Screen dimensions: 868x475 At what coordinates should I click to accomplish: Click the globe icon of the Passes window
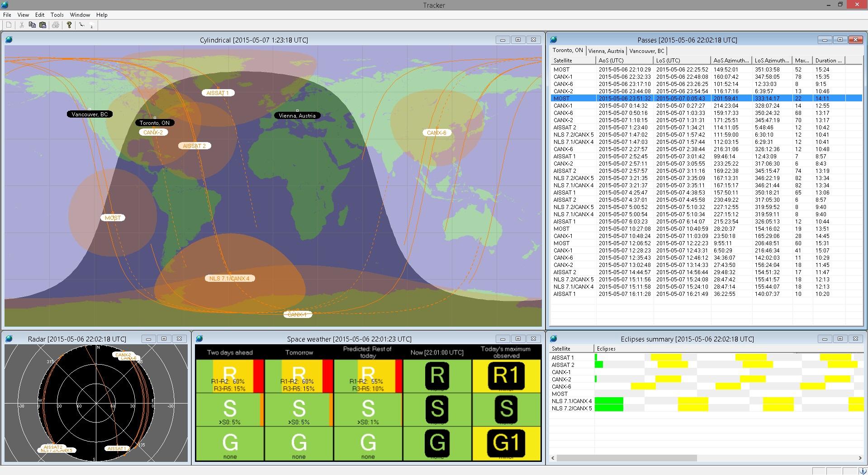pos(554,40)
